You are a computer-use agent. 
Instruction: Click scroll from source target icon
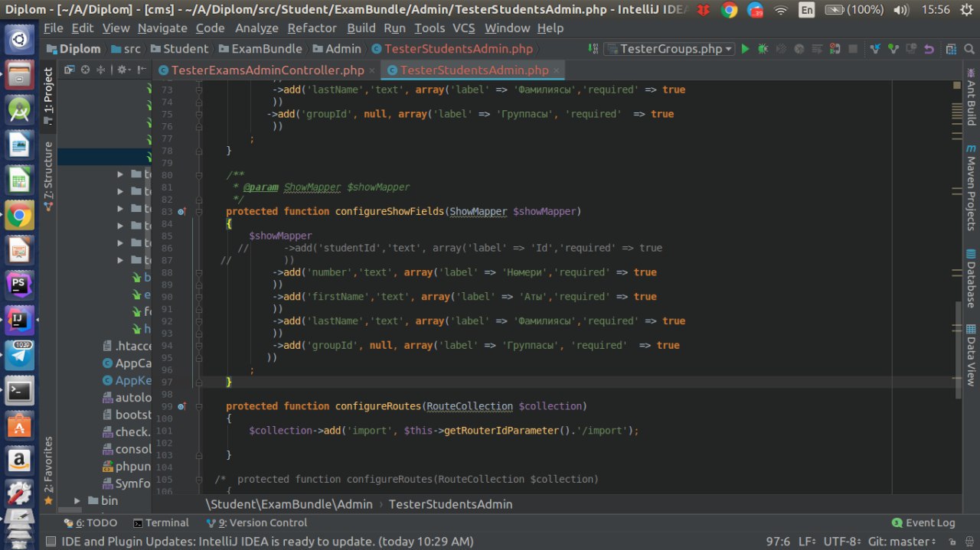point(85,70)
